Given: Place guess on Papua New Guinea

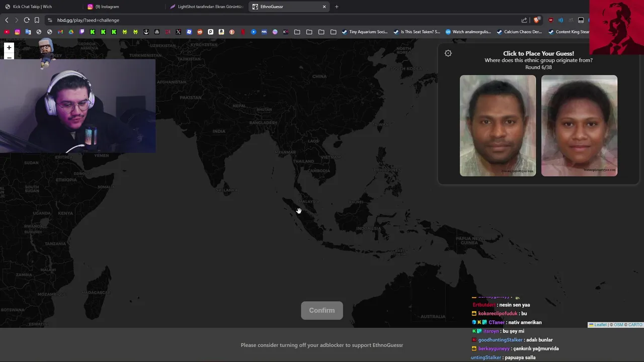Looking at the screenshot, I should pyautogui.click(x=469, y=240).
